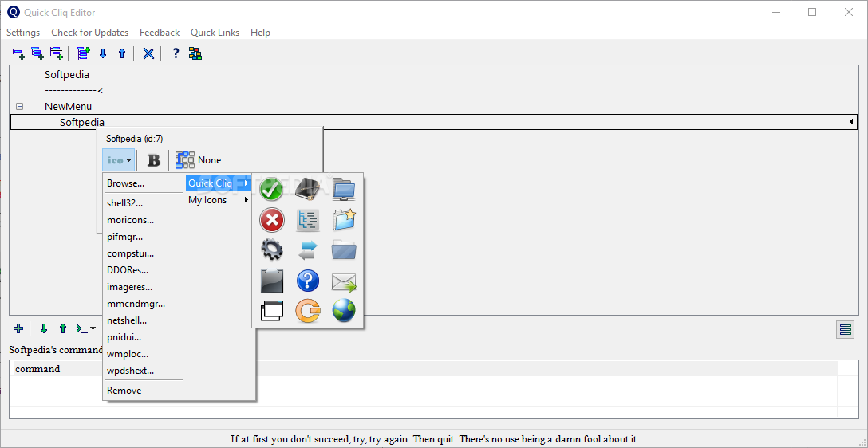The image size is (868, 448).
Task: Select the separator line tree item
Action: (73, 90)
